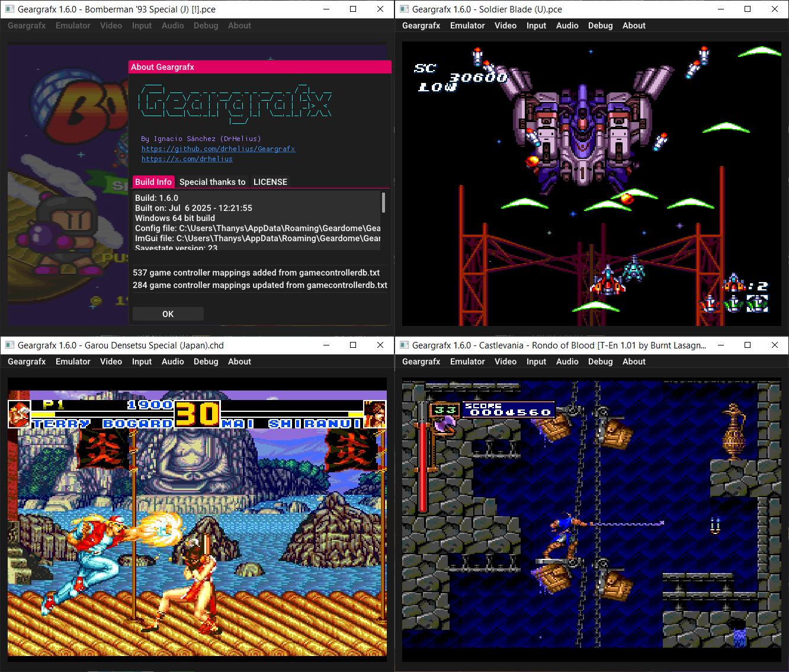This screenshot has height=672, width=789.
Task: Click the Bomberman '93 window title icon
Action: (x=9, y=9)
